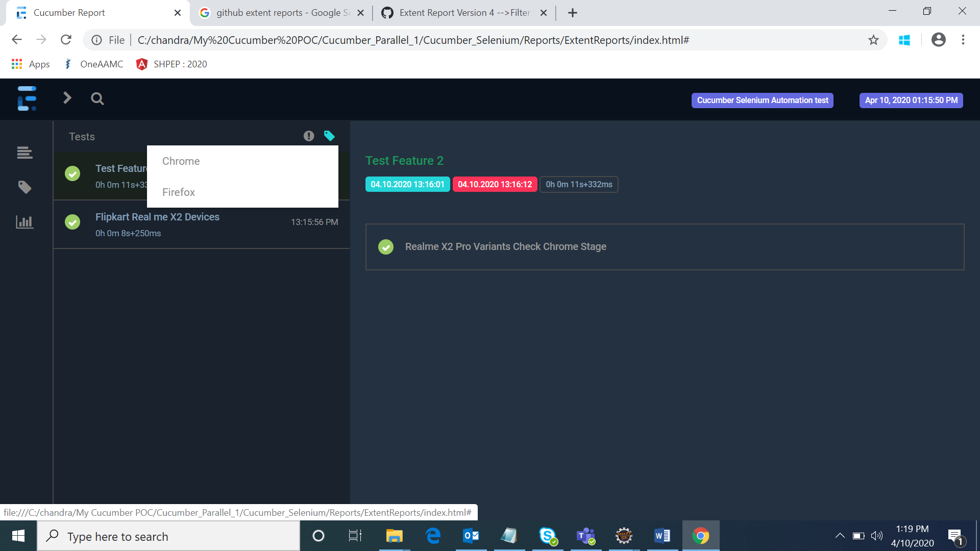Viewport: 980px width, 551px height.
Task: Open search in the Extent report header
Action: pyautogui.click(x=97, y=98)
